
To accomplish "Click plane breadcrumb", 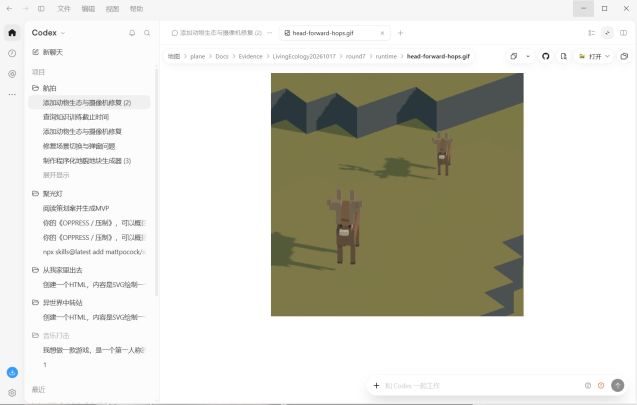I will (197, 56).
